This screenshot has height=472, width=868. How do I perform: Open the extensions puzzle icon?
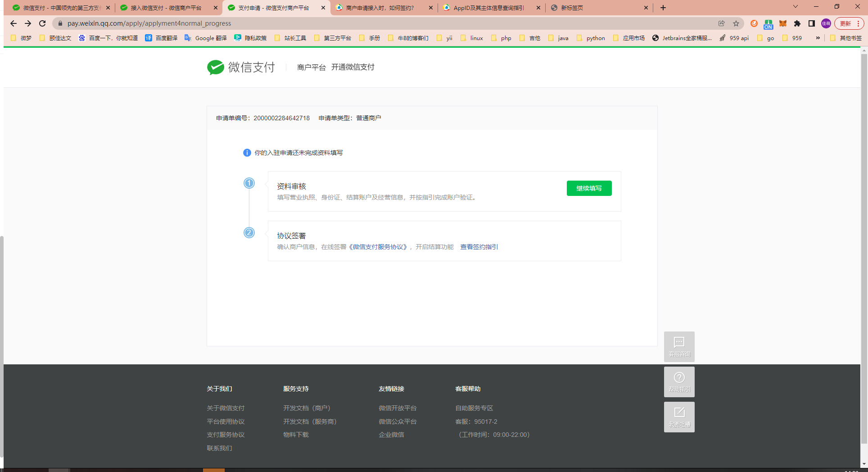pos(797,23)
